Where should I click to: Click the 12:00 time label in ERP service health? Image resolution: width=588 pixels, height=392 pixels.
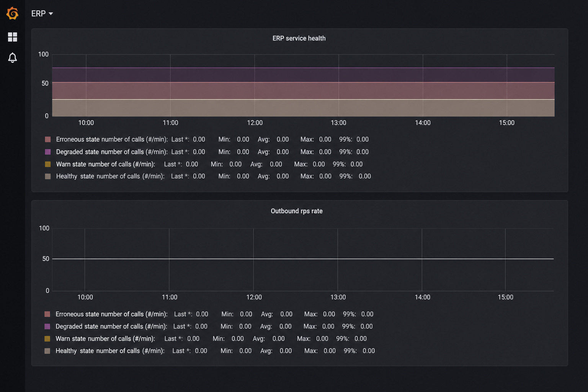(255, 123)
